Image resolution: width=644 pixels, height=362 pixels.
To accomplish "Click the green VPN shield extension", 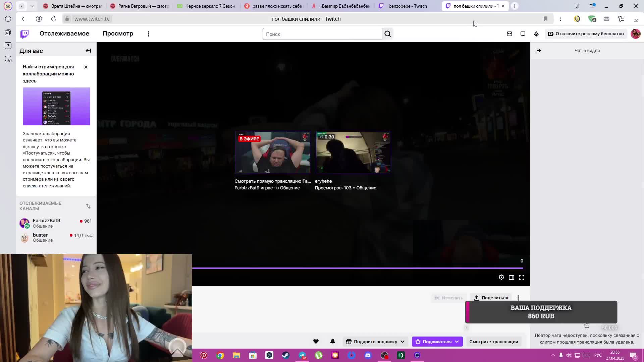I will click(592, 19).
